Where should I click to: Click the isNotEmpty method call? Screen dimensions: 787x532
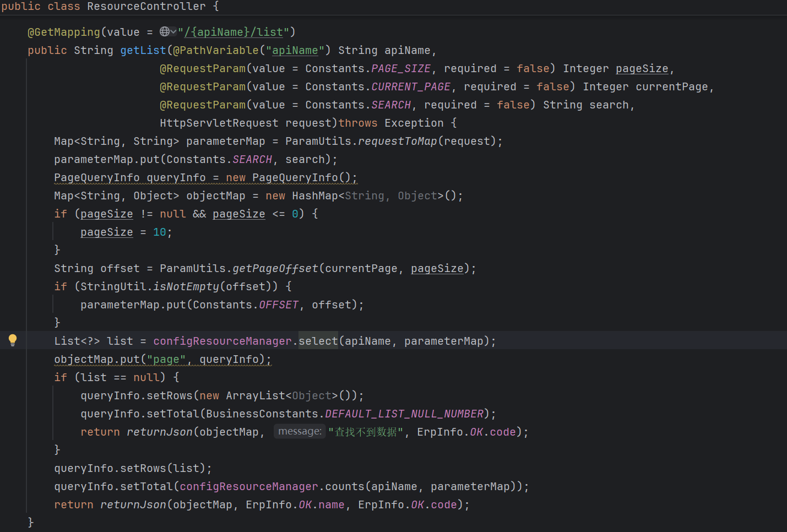186,286
